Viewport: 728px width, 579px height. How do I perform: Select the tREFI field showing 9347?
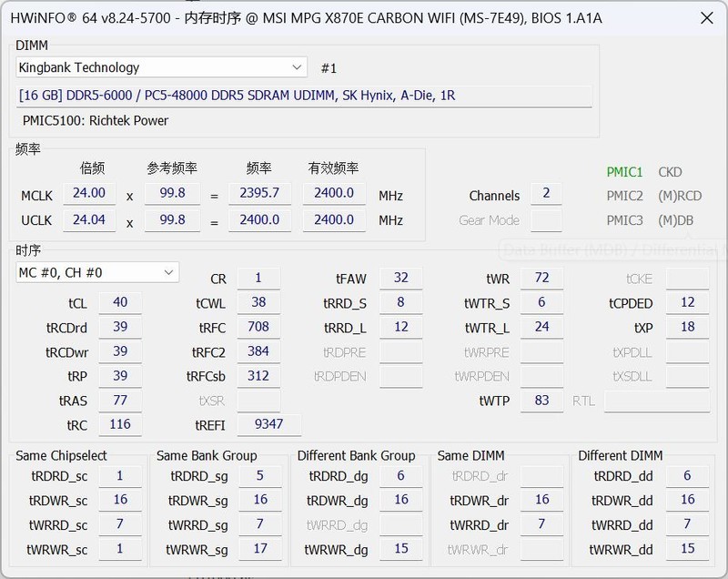click(x=269, y=424)
